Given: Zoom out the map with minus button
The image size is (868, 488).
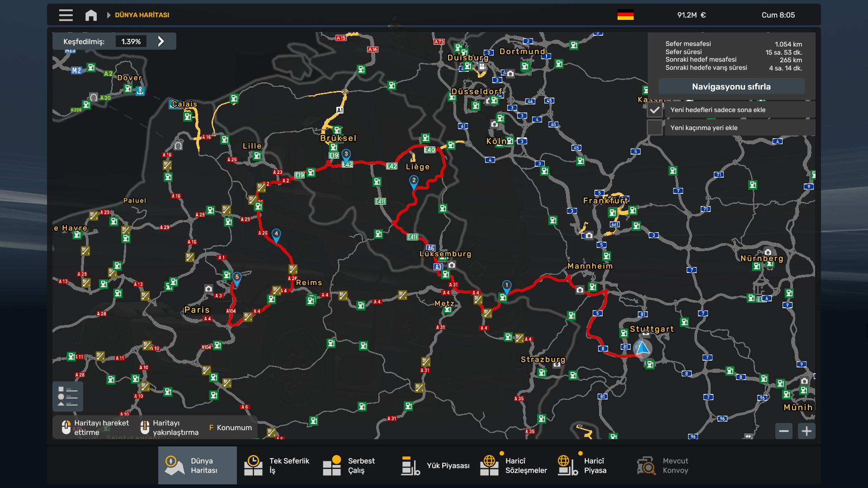Looking at the screenshot, I should (784, 431).
